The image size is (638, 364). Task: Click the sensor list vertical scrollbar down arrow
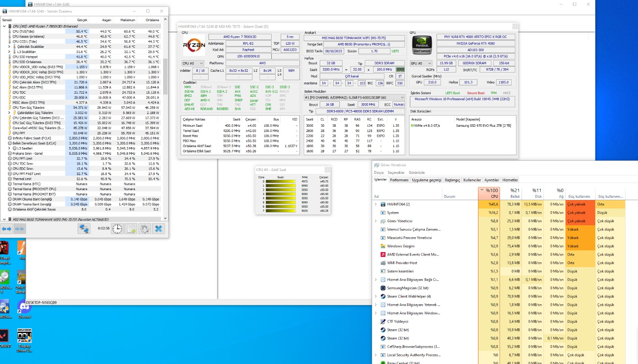(x=165, y=218)
